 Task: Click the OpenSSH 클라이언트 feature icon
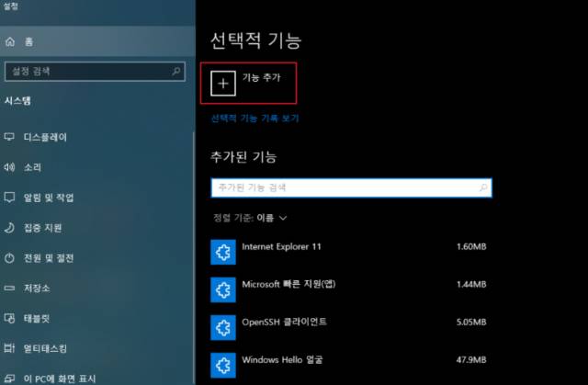(x=223, y=326)
